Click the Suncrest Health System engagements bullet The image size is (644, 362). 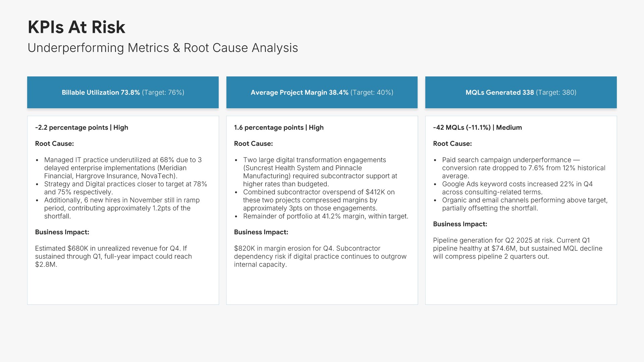pos(320,172)
